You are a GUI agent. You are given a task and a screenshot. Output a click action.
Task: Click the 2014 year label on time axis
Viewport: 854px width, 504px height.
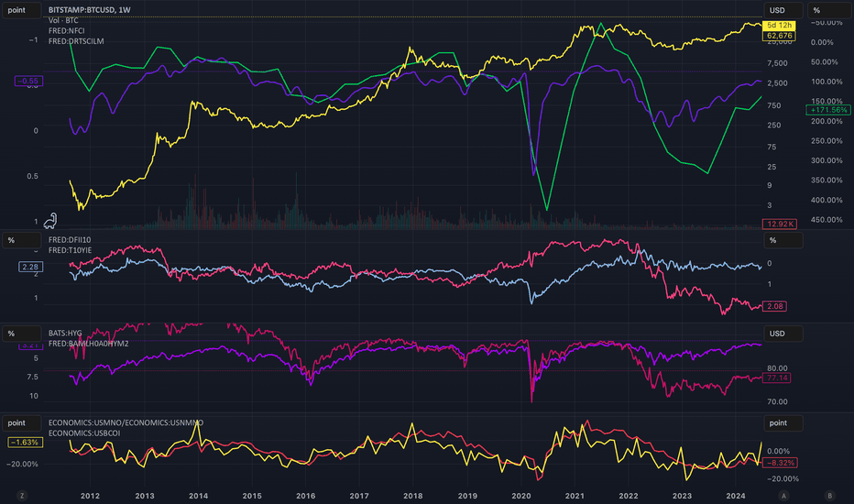pyautogui.click(x=198, y=496)
